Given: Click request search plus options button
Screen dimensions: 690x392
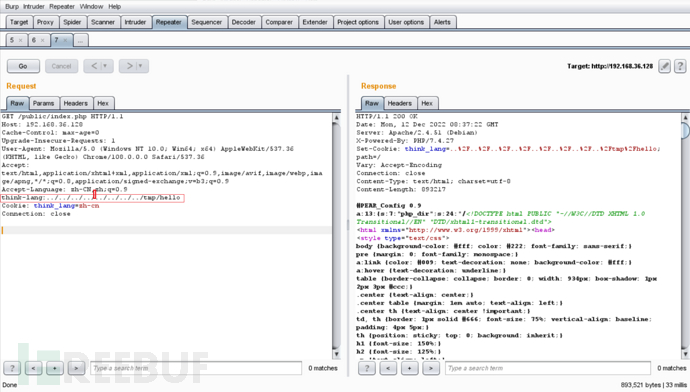Looking at the screenshot, I should point(55,368).
